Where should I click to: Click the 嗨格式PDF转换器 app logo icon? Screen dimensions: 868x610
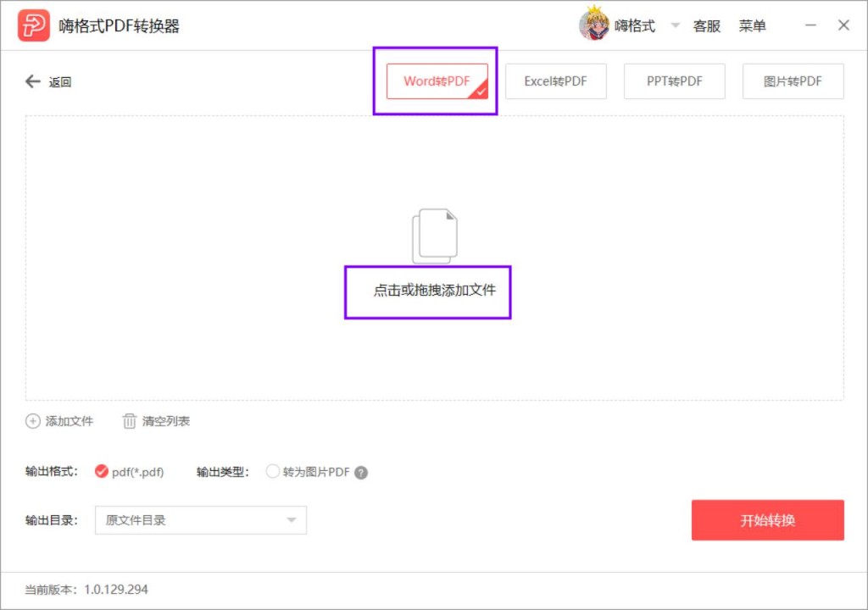[33, 25]
